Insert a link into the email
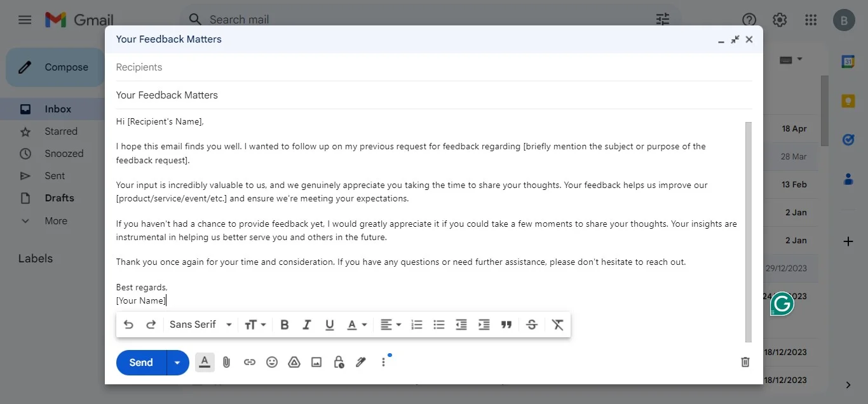 249,362
